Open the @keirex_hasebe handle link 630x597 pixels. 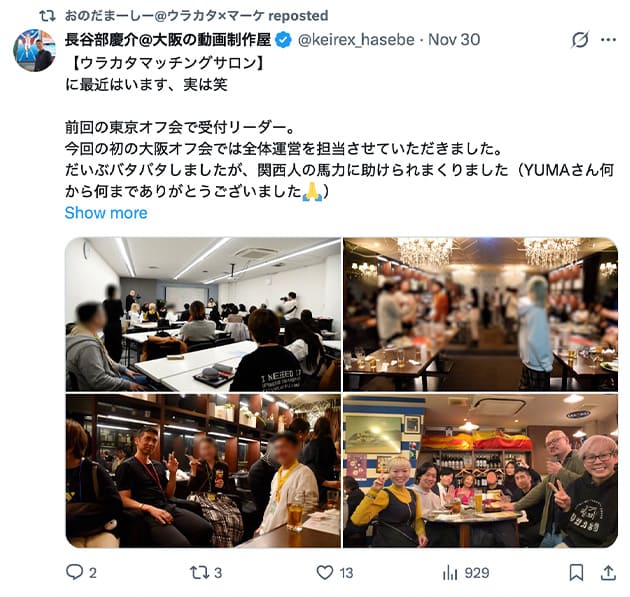356,39
